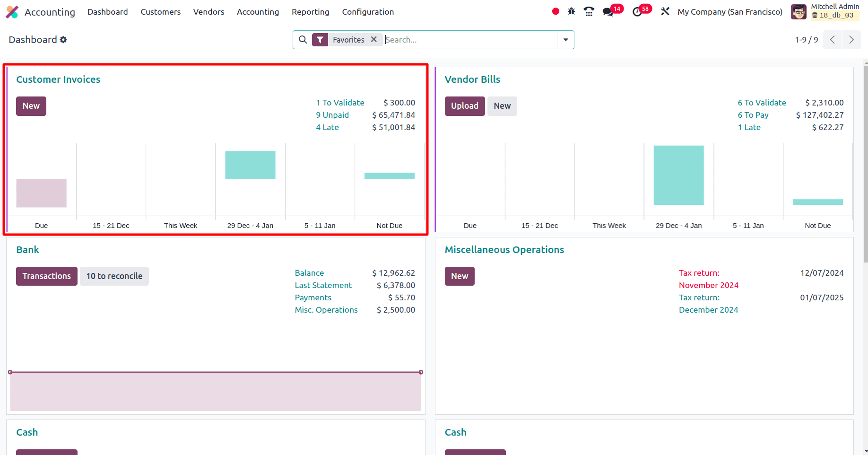This screenshot has width=868, height=455.
Task: Open the Configuration menu
Action: [x=368, y=12]
